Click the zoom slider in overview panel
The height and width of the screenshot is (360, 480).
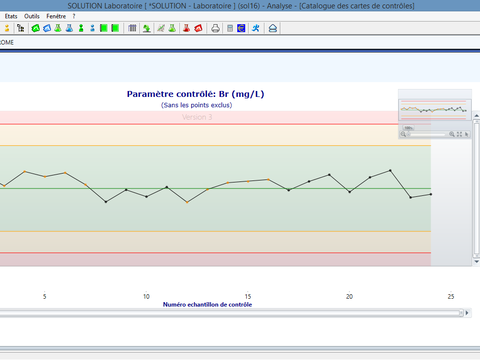click(427, 134)
